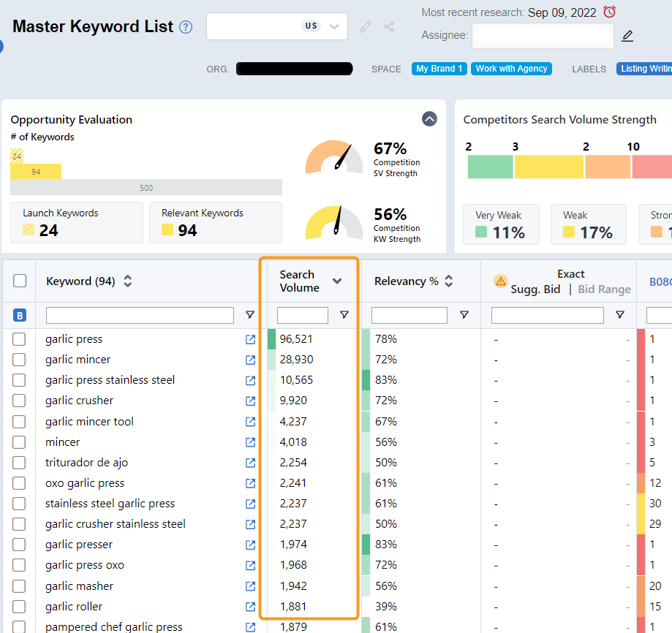This screenshot has width=672, height=633.
Task: Click the Launch Keywords 24 card
Action: 77,223
